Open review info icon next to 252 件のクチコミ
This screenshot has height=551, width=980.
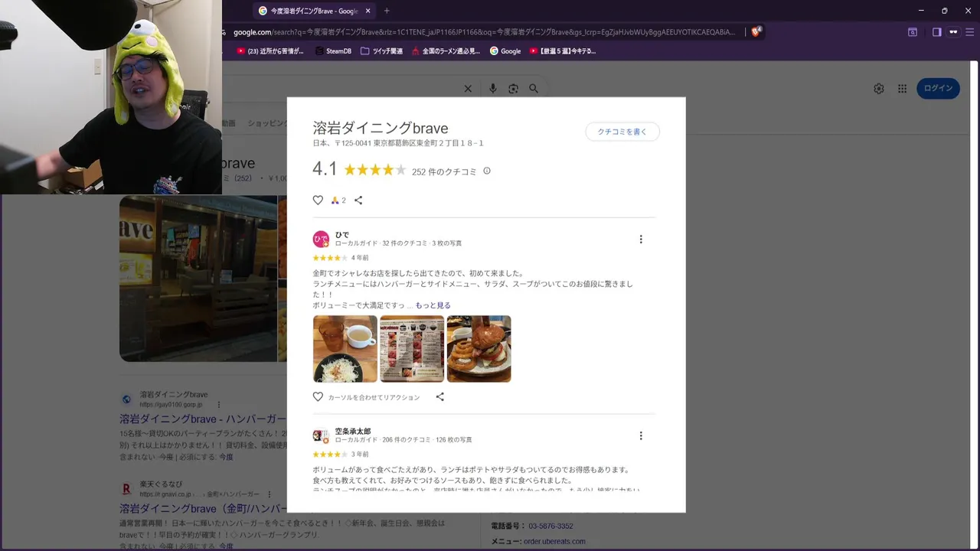(x=487, y=171)
